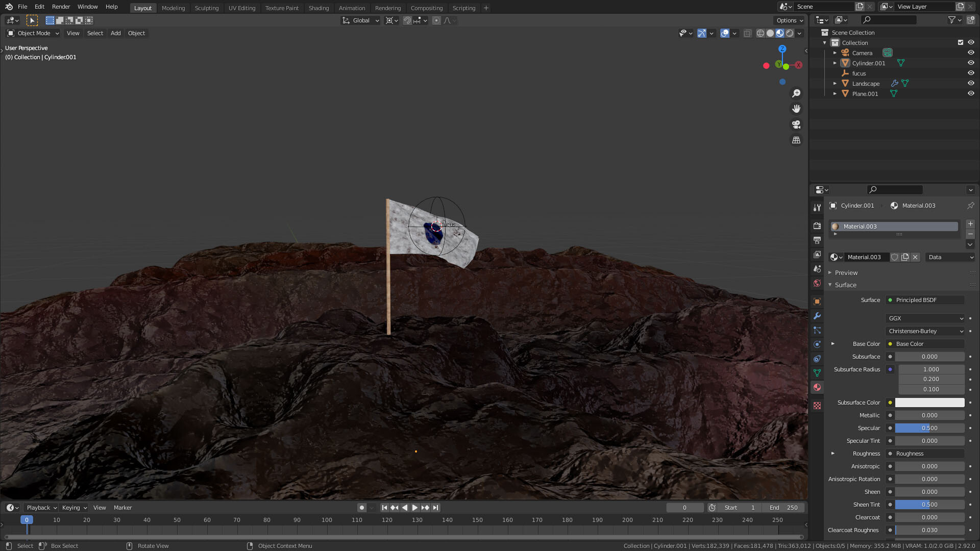Click the pan view hand icon
The width and height of the screenshot is (980, 551).
pyautogui.click(x=796, y=109)
